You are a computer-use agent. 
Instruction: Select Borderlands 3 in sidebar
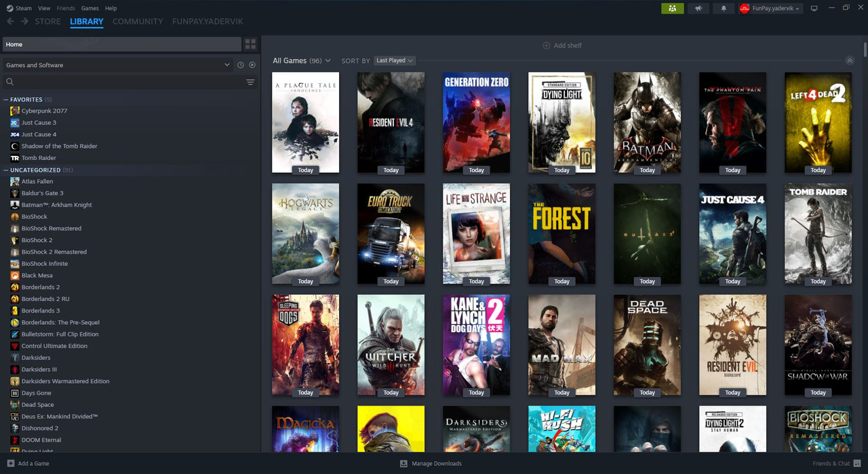pyautogui.click(x=40, y=311)
